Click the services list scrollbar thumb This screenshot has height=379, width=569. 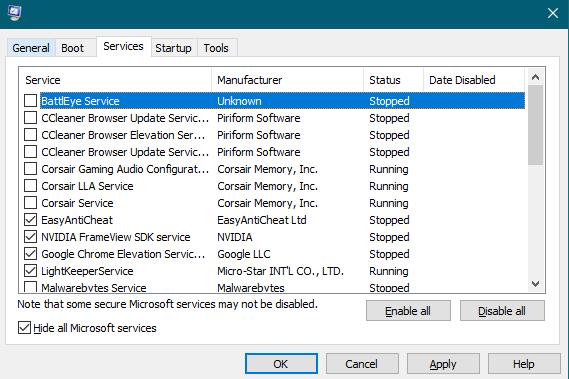click(535, 125)
